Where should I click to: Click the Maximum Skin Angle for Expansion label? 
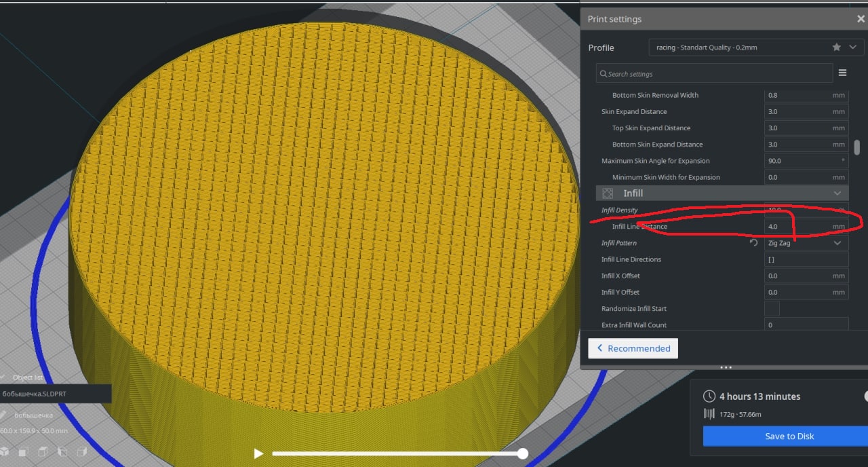(656, 161)
